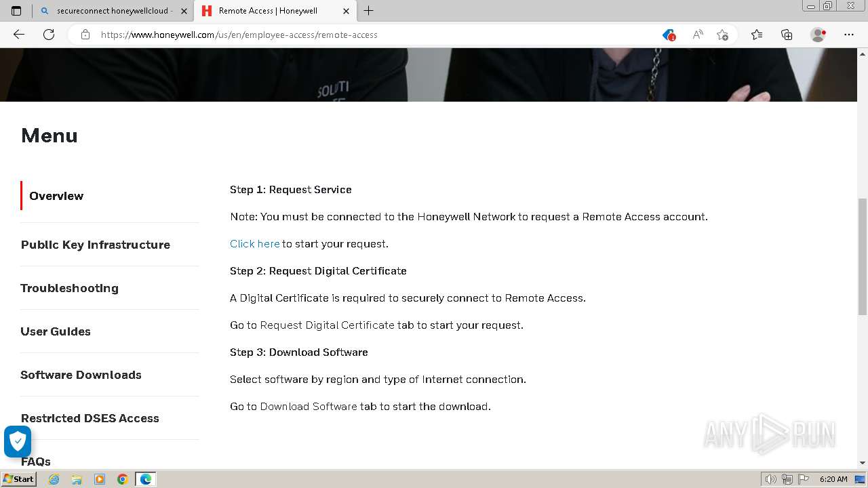Image resolution: width=868 pixels, height=488 pixels.
Task: View site information lock icon
Action: pos(85,35)
